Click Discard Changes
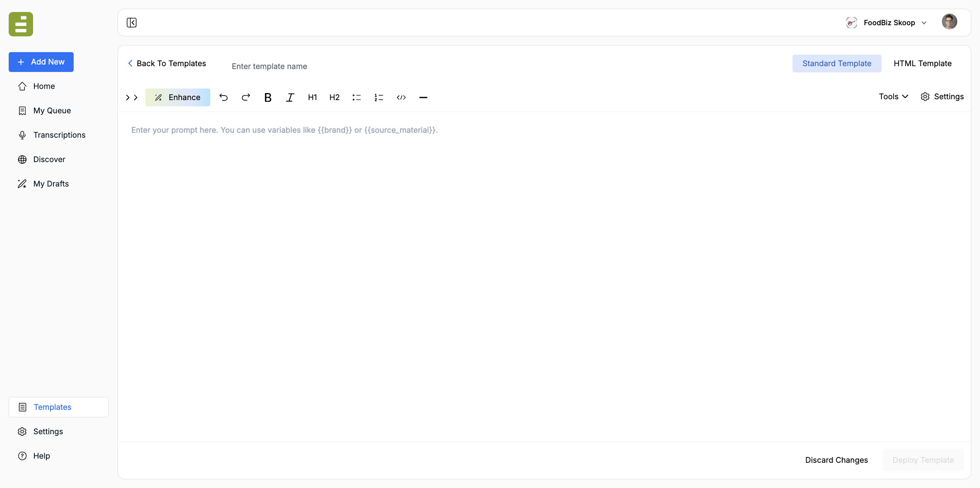This screenshot has width=980, height=488. tap(836, 460)
